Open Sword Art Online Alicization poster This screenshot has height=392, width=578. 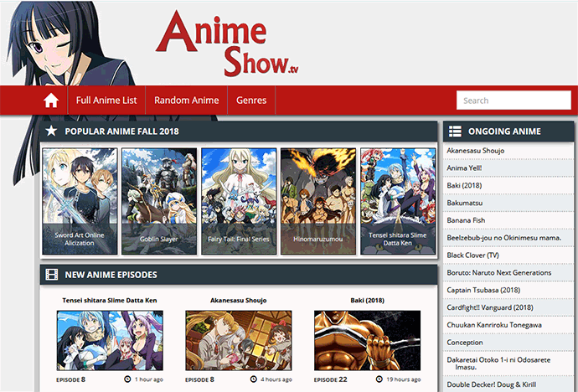click(80, 201)
